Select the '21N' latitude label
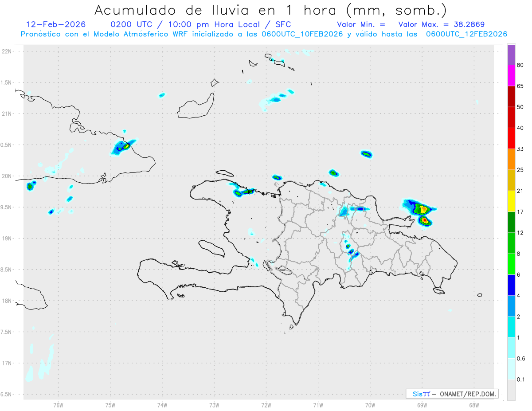The height and width of the screenshot is (411, 532). tap(8, 114)
